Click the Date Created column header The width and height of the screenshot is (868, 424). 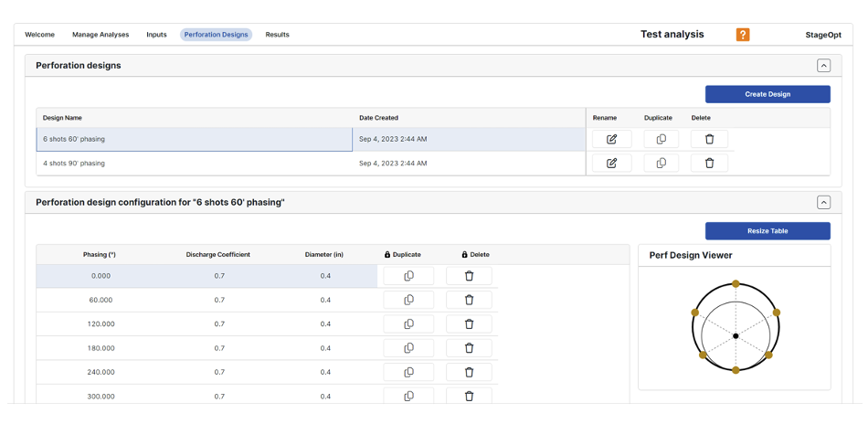coord(378,118)
